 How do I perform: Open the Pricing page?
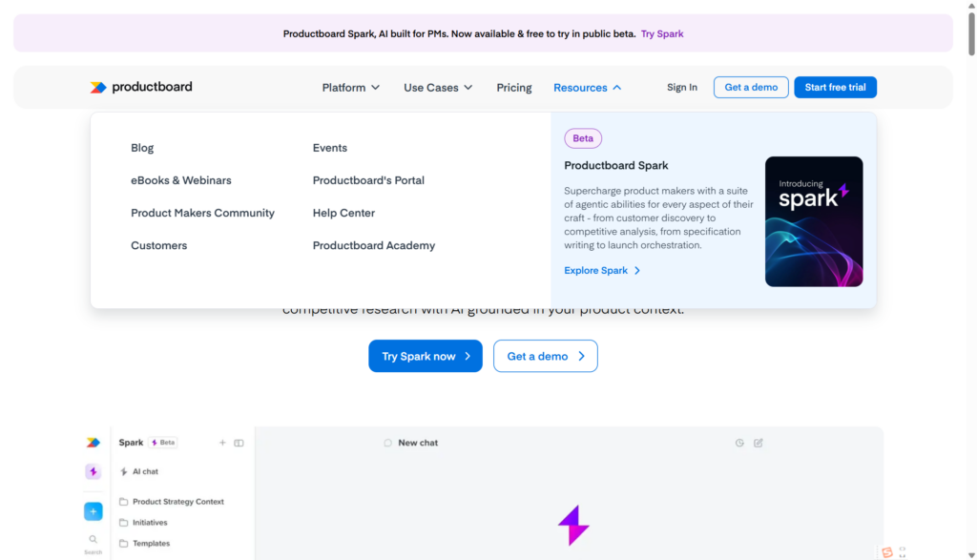514,88
